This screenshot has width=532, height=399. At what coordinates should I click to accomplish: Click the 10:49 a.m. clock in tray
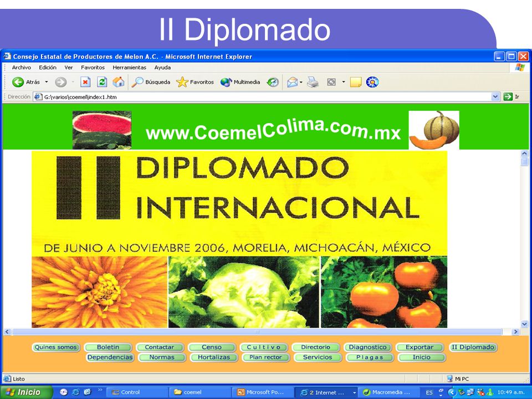click(x=510, y=392)
